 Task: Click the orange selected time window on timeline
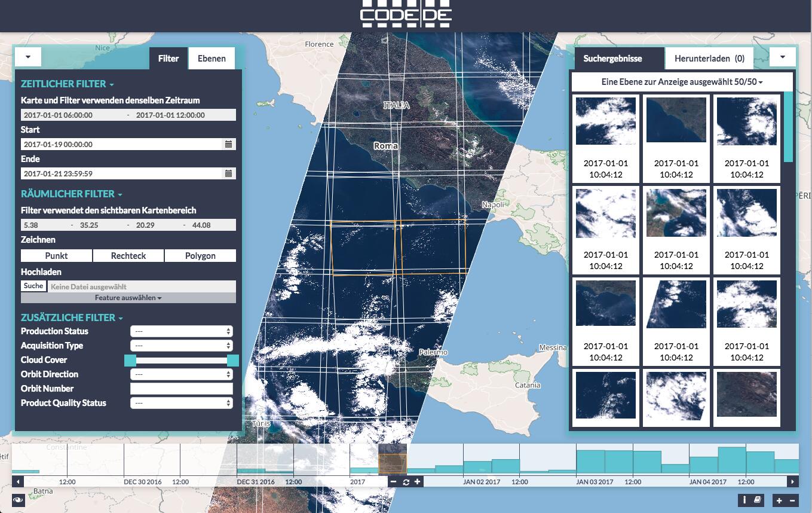point(393,463)
